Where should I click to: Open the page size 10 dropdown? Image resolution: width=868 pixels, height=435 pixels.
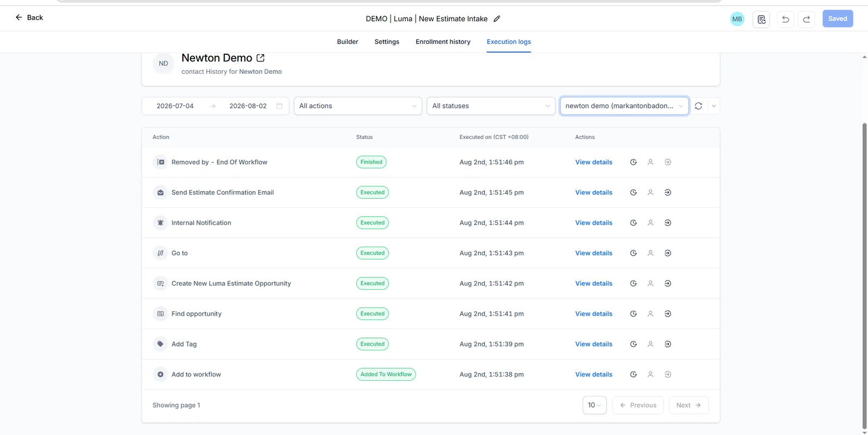[595, 405]
